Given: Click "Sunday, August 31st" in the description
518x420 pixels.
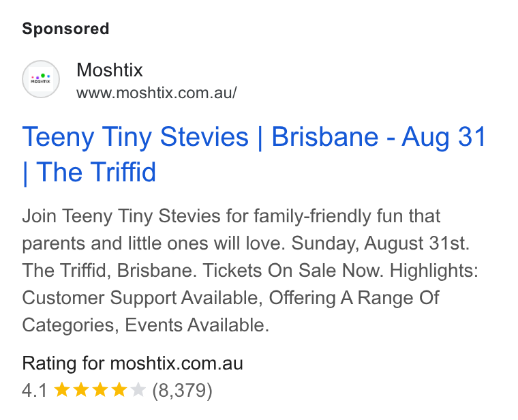Looking at the screenshot, I should (380, 244).
